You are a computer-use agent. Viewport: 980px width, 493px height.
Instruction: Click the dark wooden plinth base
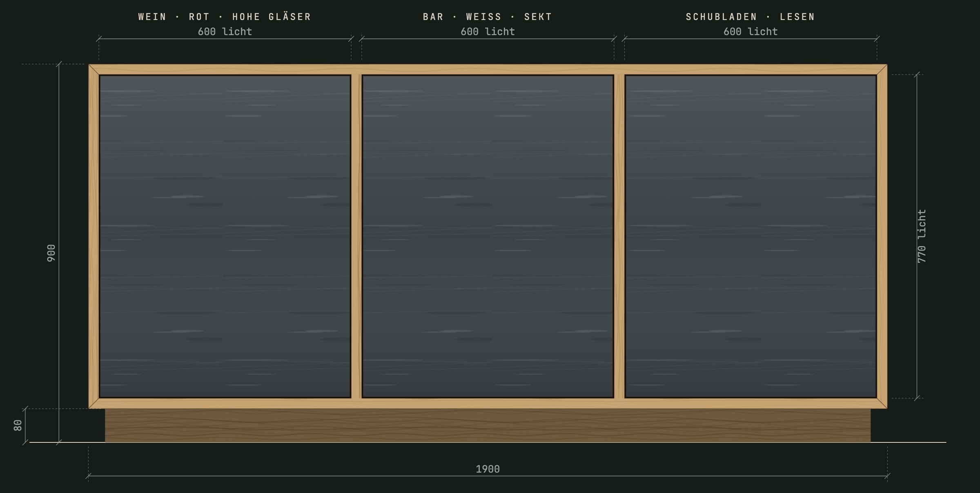pyautogui.click(x=488, y=425)
